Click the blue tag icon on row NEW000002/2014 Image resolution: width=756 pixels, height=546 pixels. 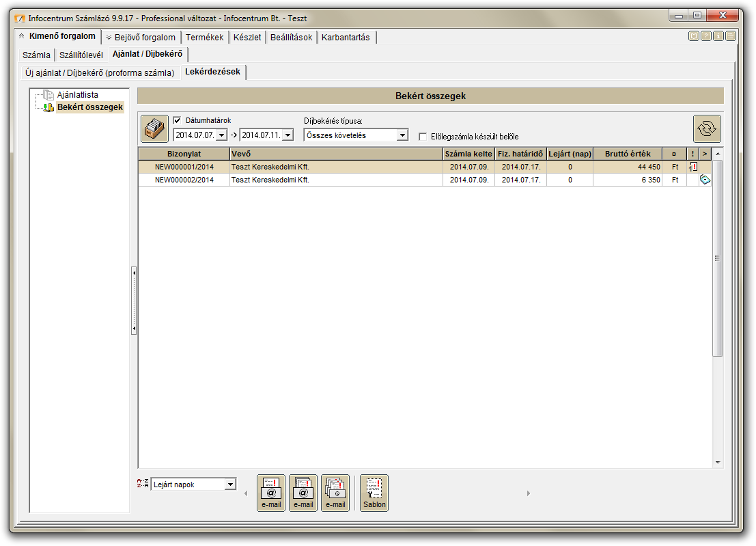[705, 180]
